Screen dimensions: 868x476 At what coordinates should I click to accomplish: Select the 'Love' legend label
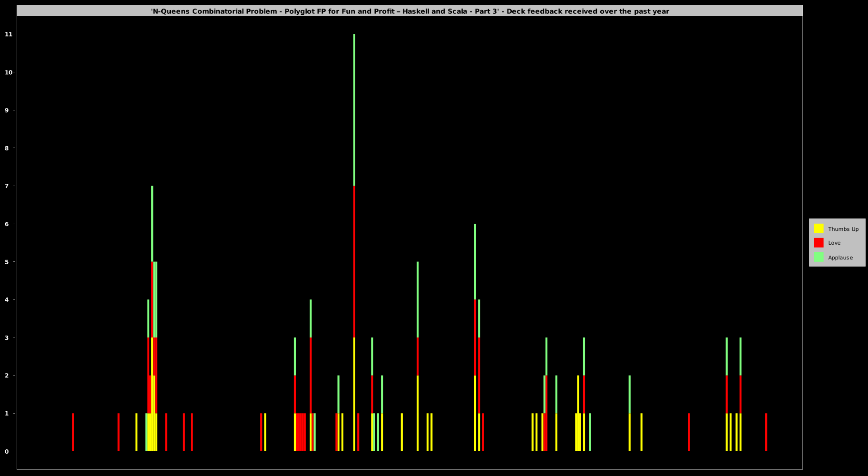834,243
